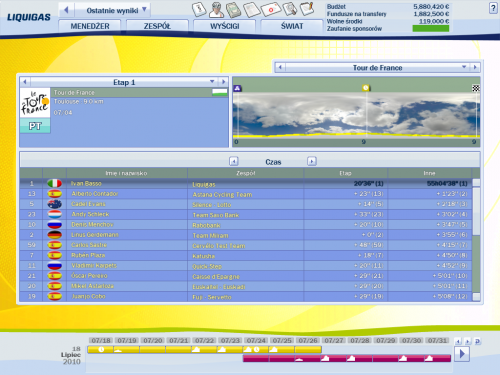Click the start marker on stage profile
Viewport: 500px width, 375px height.
pyautogui.click(x=237, y=88)
